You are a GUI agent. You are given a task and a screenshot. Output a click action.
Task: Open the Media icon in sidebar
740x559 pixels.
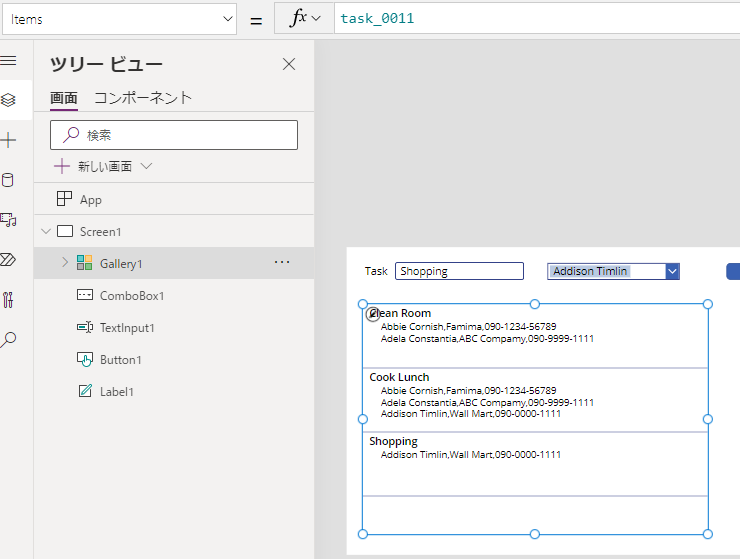click(8, 220)
